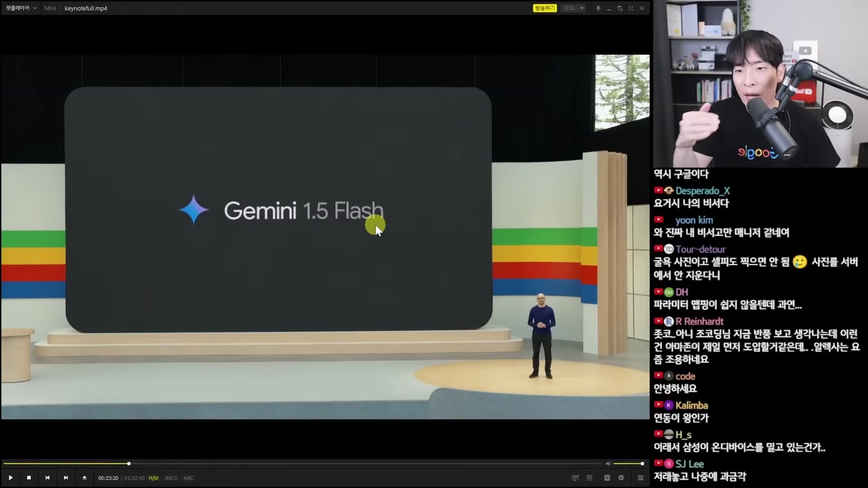Image resolution: width=868 pixels, height=488 pixels.
Task: Skip to the next track
Action: [x=66, y=478]
